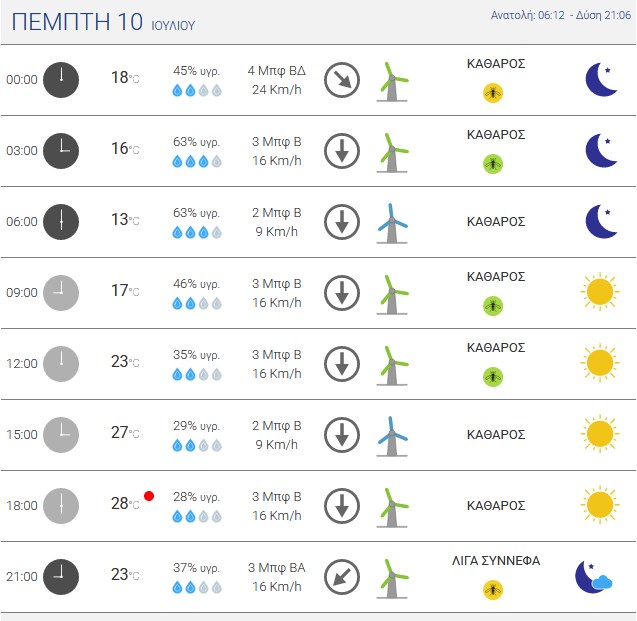Click the blue wind turbine at 06:00
Screen dimensions: 637x621
392,223
